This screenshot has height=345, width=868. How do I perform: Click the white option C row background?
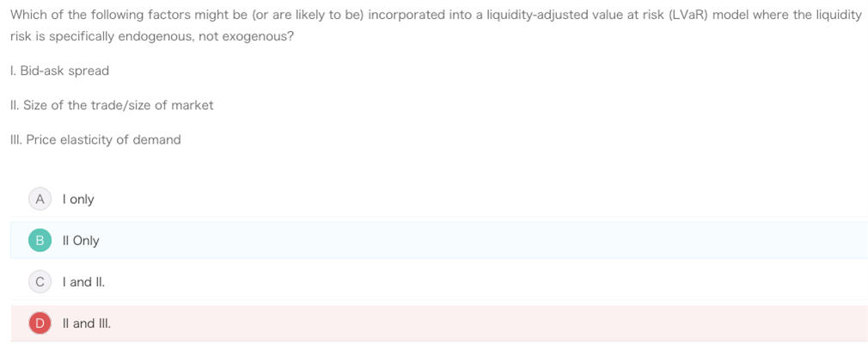click(439, 282)
